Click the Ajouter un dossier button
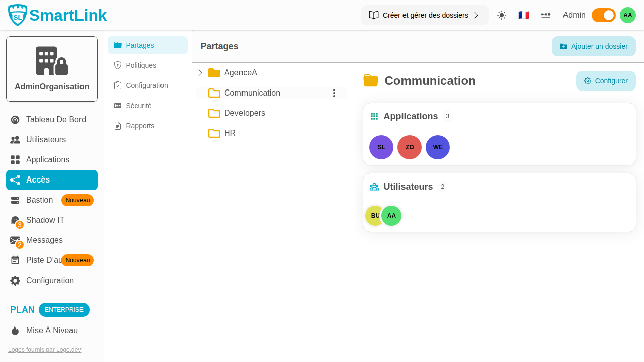Image resolution: width=644 pixels, height=362 pixels. [x=594, y=46]
